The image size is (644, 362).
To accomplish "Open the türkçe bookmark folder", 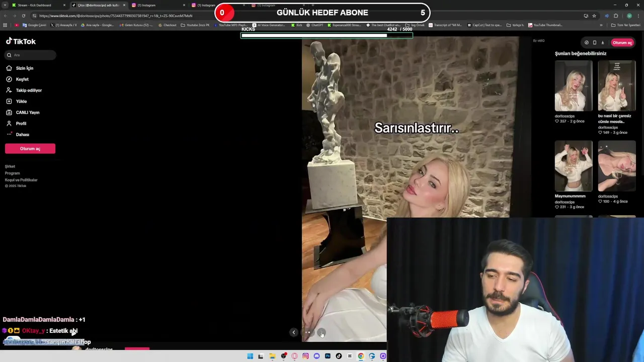I will click(x=515, y=25).
